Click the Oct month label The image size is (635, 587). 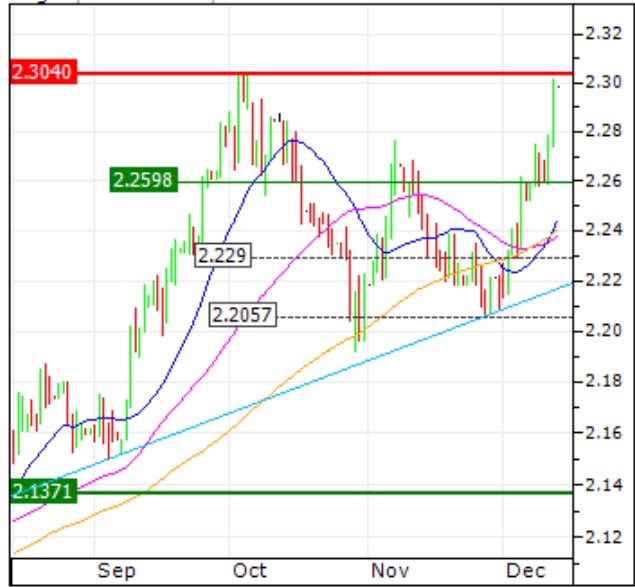(250, 571)
